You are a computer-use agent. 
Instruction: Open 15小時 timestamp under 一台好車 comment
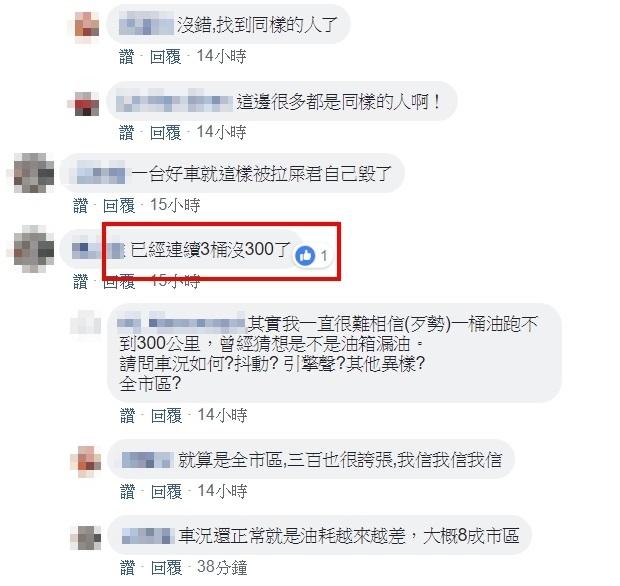tap(175, 205)
